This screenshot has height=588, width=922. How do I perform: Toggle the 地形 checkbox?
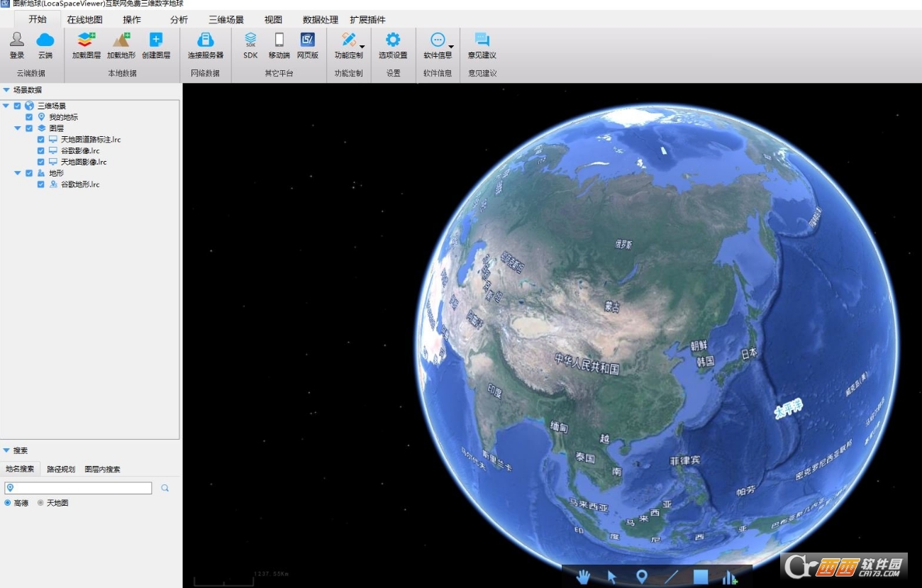tap(29, 173)
